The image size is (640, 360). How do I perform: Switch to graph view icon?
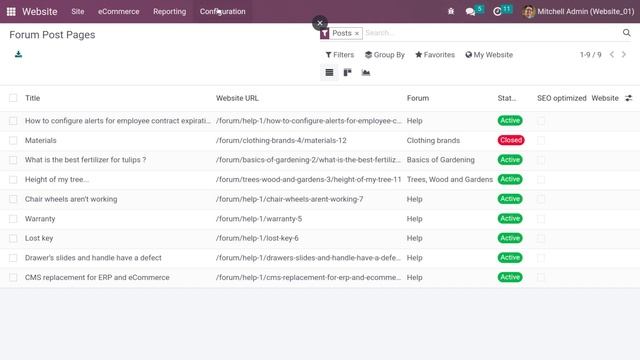(366, 73)
